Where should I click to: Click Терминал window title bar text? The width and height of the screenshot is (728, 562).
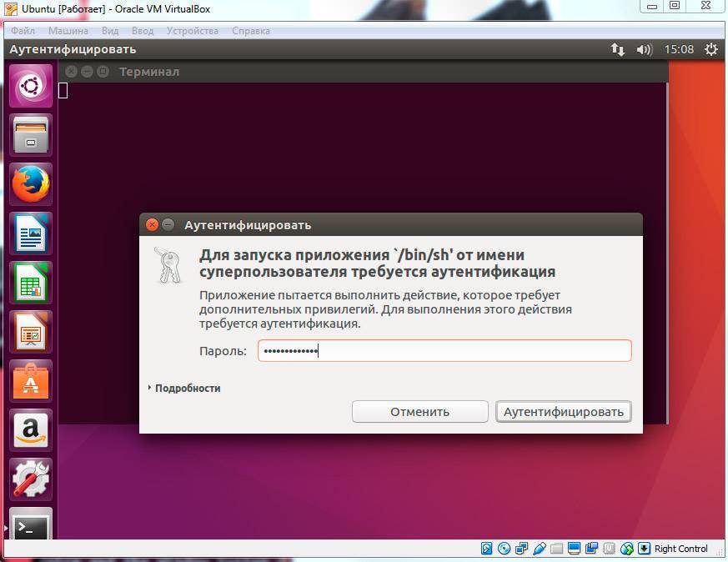(x=149, y=72)
